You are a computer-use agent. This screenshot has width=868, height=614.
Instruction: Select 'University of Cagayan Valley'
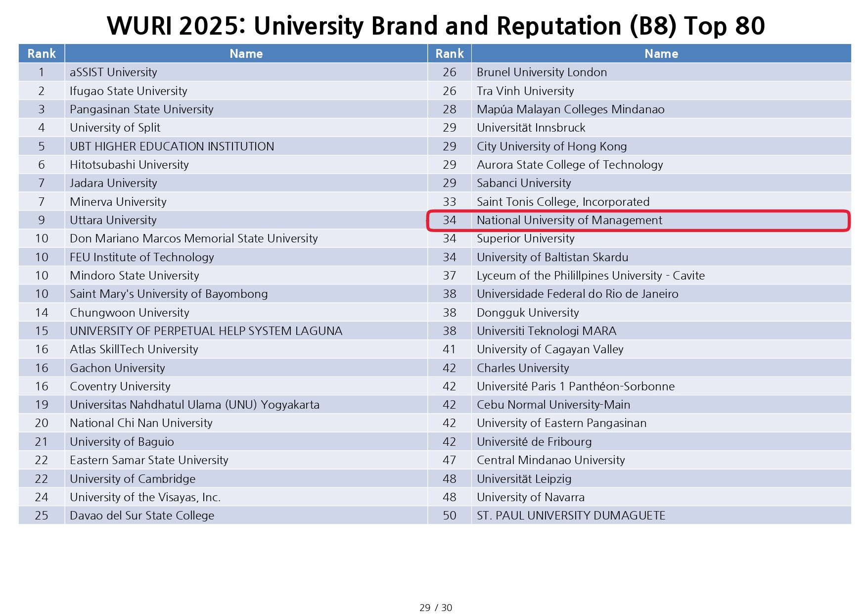(550, 349)
